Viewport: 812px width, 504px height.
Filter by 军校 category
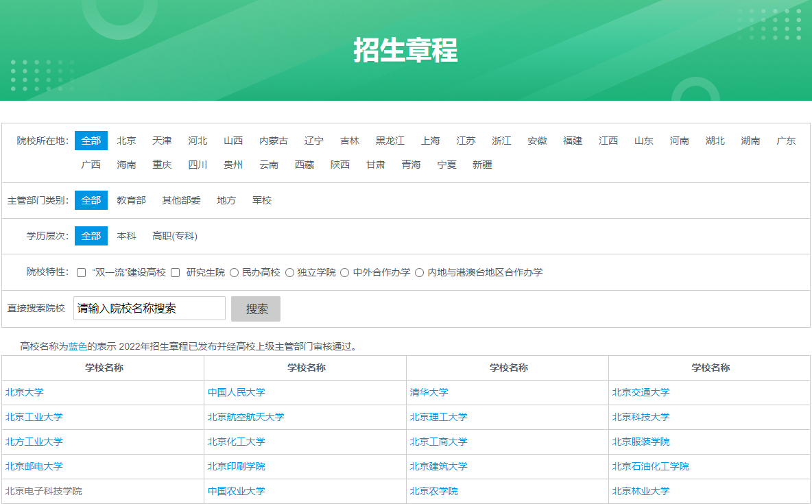pos(262,200)
